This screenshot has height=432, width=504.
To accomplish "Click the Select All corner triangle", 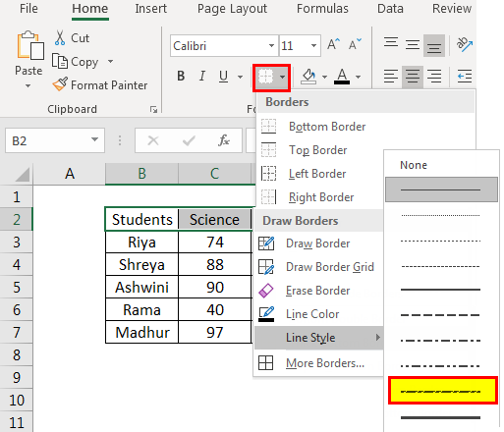I will (23, 174).
